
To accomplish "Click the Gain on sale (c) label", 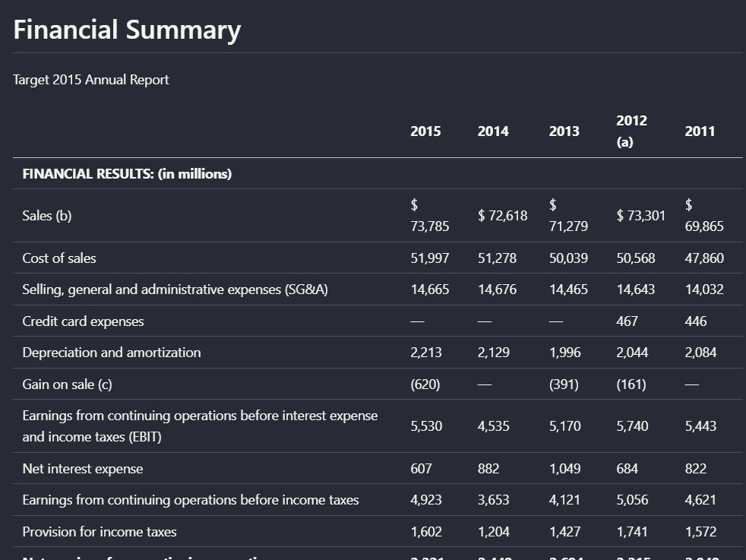I will [x=67, y=384].
